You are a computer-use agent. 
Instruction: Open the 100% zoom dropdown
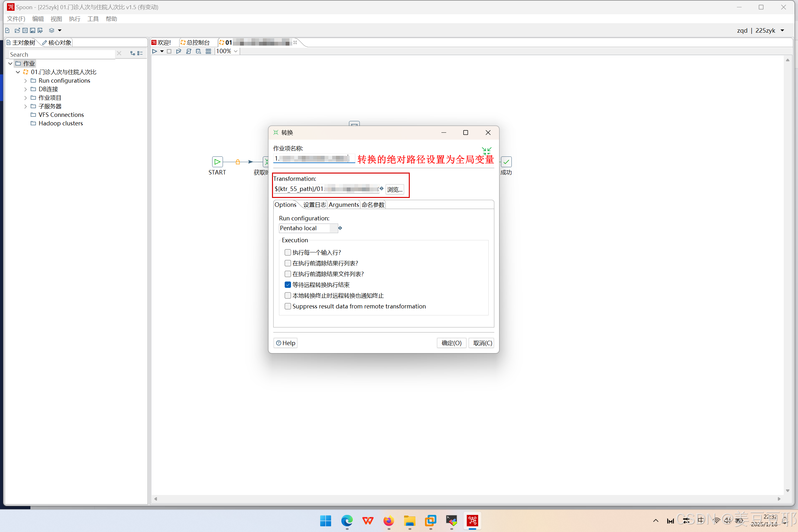pos(236,51)
